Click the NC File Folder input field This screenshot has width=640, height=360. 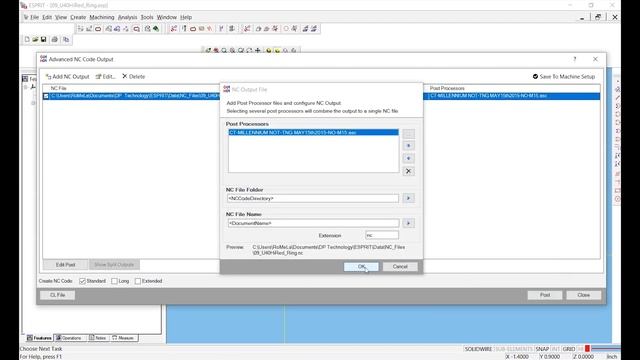[x=313, y=198]
